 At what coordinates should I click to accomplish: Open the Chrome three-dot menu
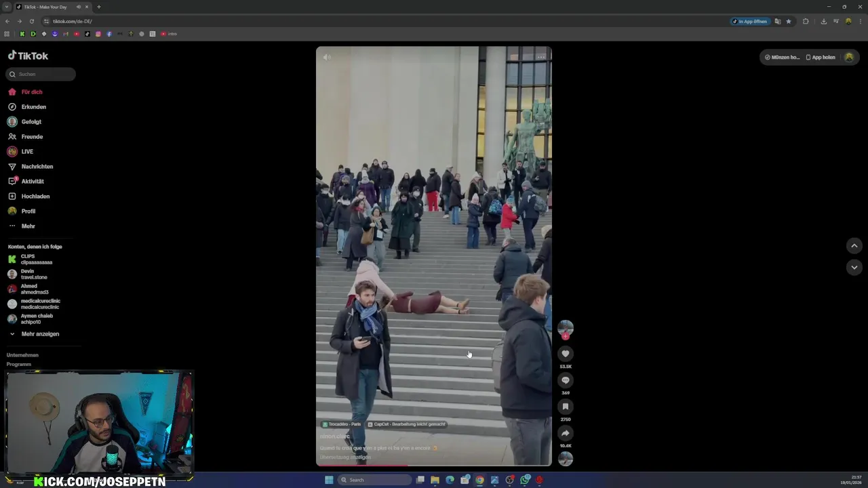pos(860,21)
